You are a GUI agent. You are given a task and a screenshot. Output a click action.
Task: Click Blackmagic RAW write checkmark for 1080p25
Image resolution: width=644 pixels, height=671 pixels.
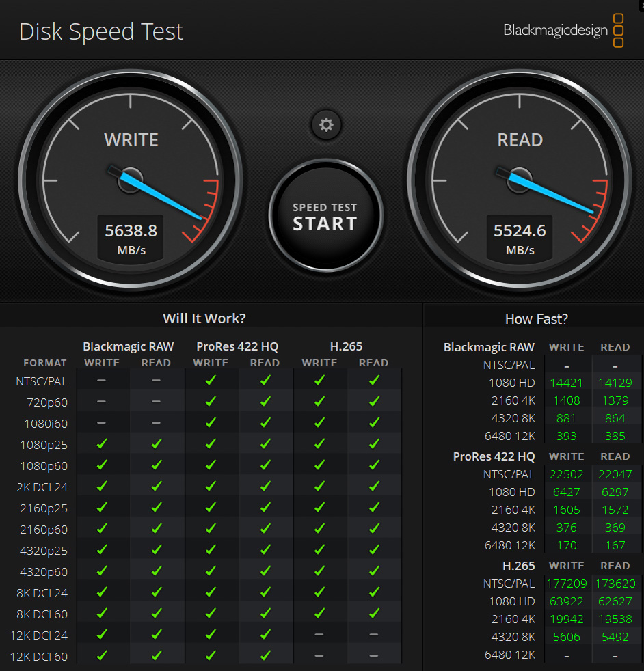[102, 444]
